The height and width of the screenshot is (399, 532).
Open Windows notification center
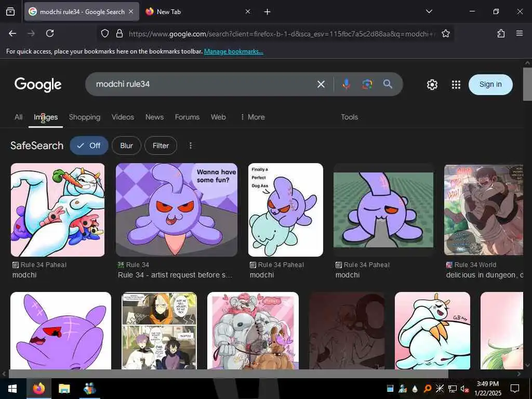(x=515, y=389)
